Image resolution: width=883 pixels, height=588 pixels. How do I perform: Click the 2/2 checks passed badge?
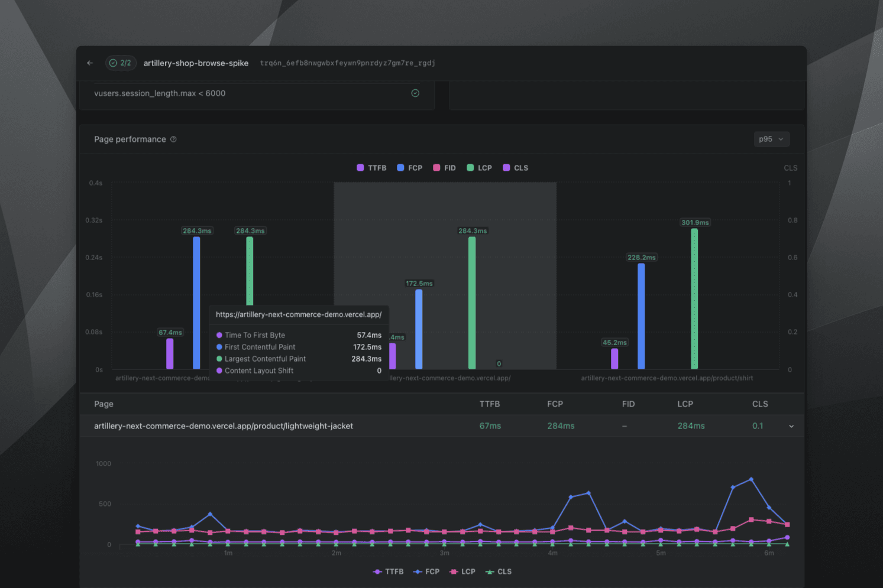tap(121, 63)
